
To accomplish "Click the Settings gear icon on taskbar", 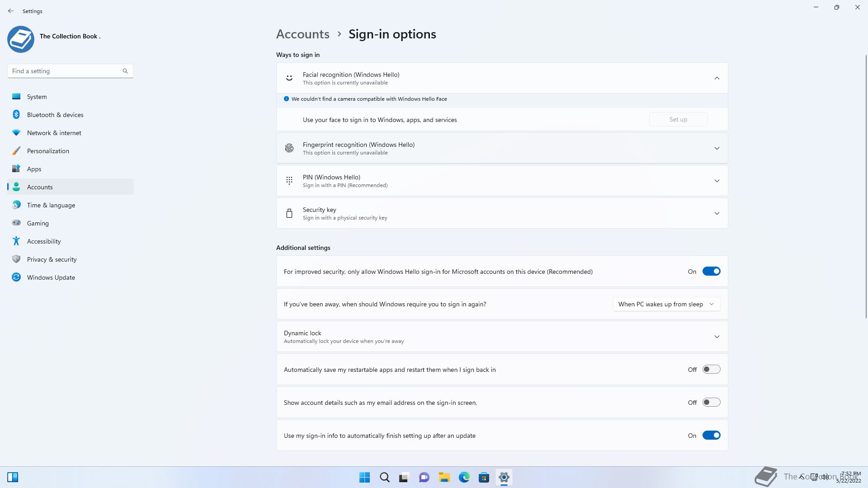I will 504,477.
